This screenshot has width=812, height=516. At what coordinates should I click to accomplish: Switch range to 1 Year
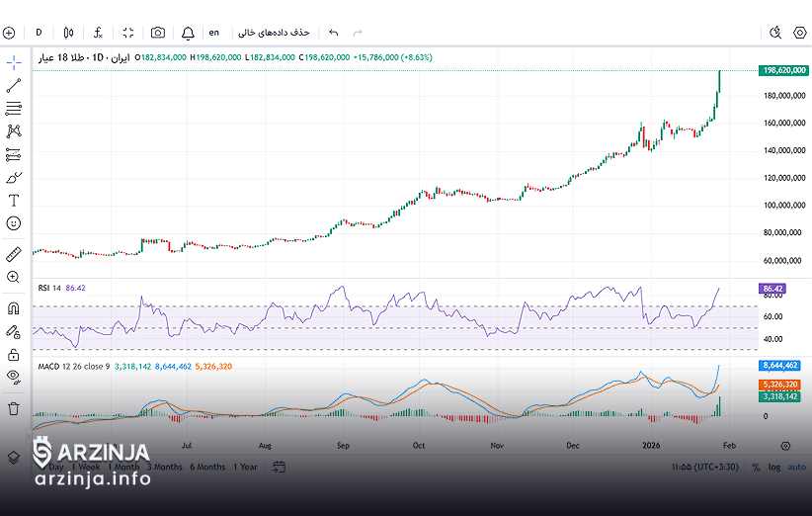246,467
